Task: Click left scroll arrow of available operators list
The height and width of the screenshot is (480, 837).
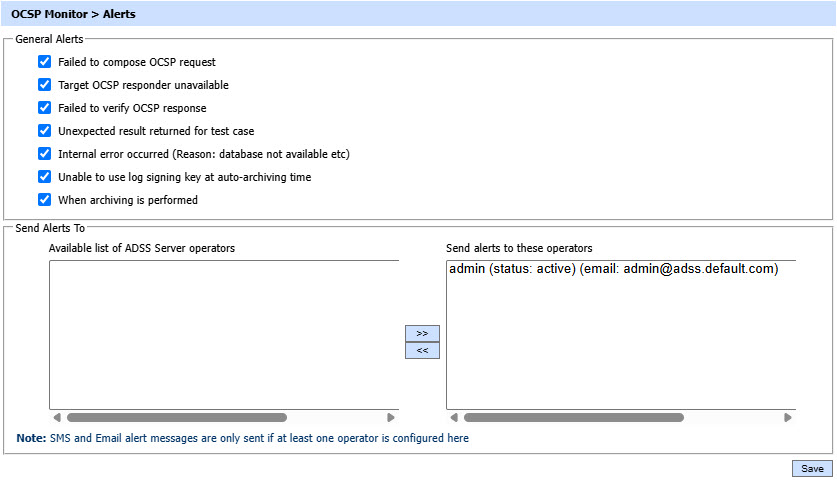Action: [x=57, y=418]
